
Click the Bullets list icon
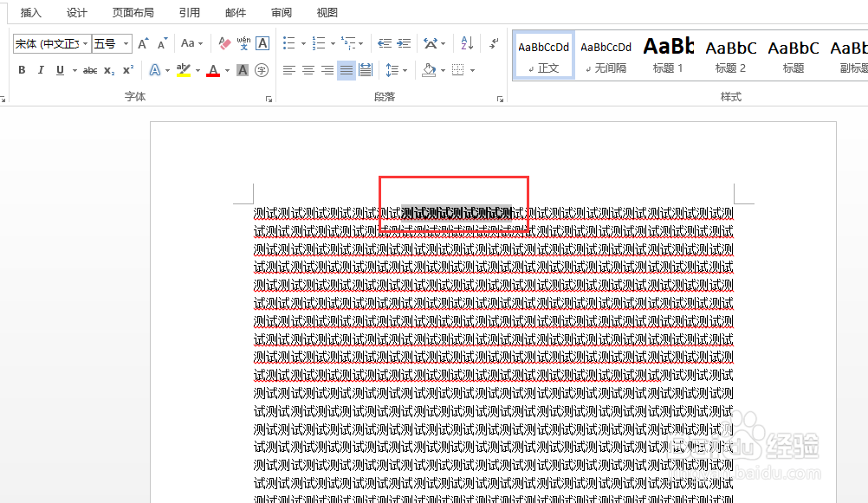(x=289, y=43)
